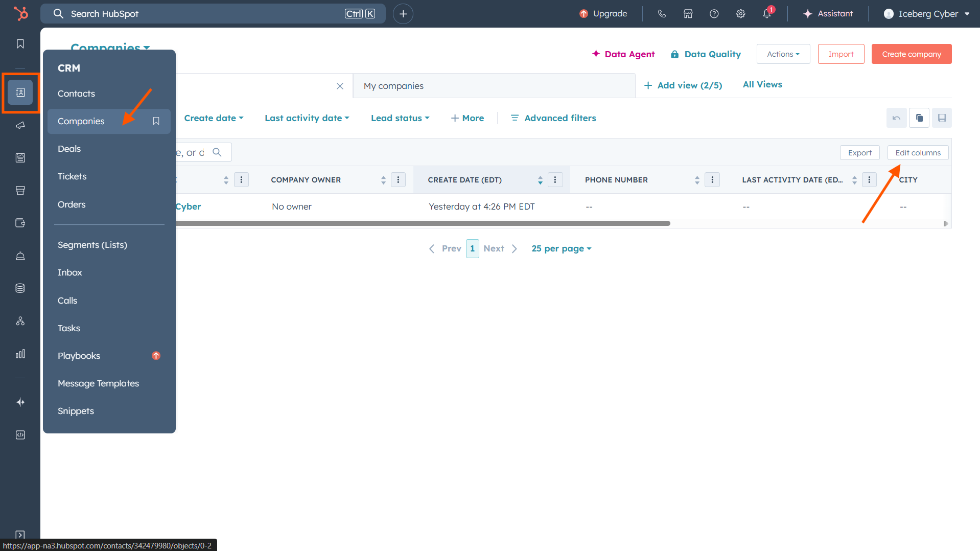Expand the Create date filter
Screen dimensions: 980x551
(214, 118)
